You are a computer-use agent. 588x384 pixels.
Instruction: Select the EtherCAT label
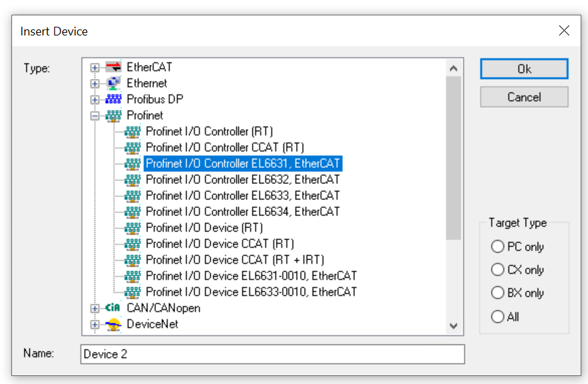click(x=149, y=67)
